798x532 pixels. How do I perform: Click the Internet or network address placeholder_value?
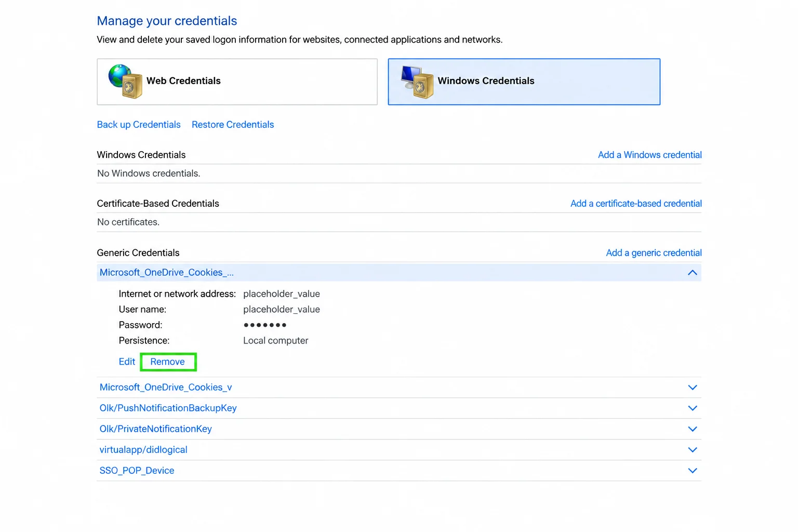pyautogui.click(x=282, y=294)
